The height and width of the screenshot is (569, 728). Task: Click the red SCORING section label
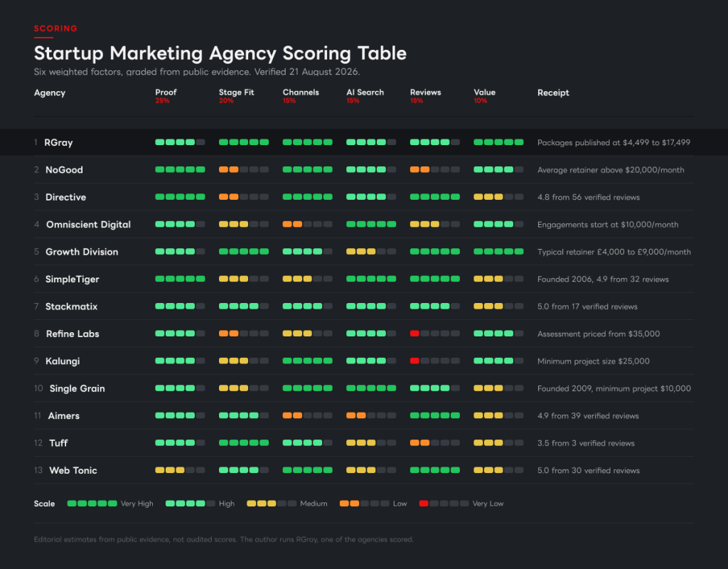click(55, 28)
